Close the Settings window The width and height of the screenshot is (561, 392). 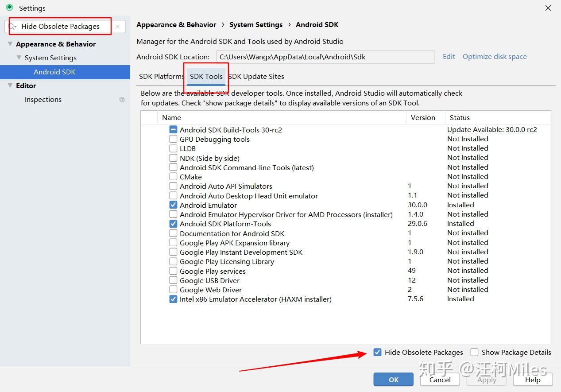(x=548, y=8)
